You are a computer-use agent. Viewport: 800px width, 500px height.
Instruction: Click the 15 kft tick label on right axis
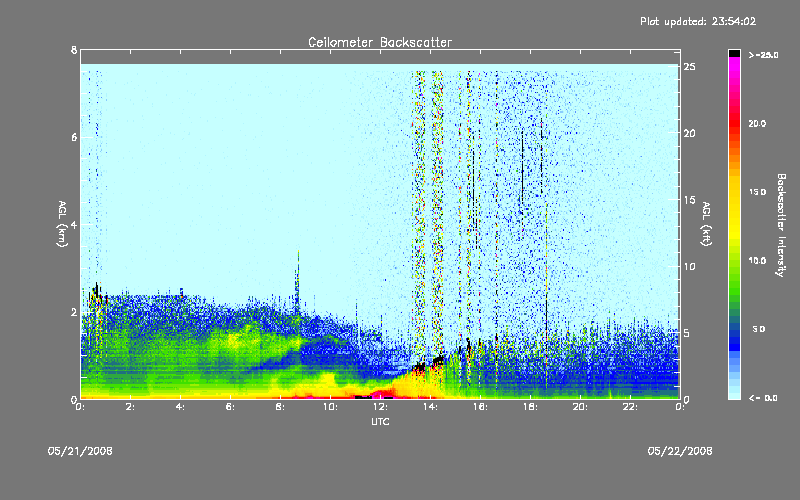tap(690, 200)
